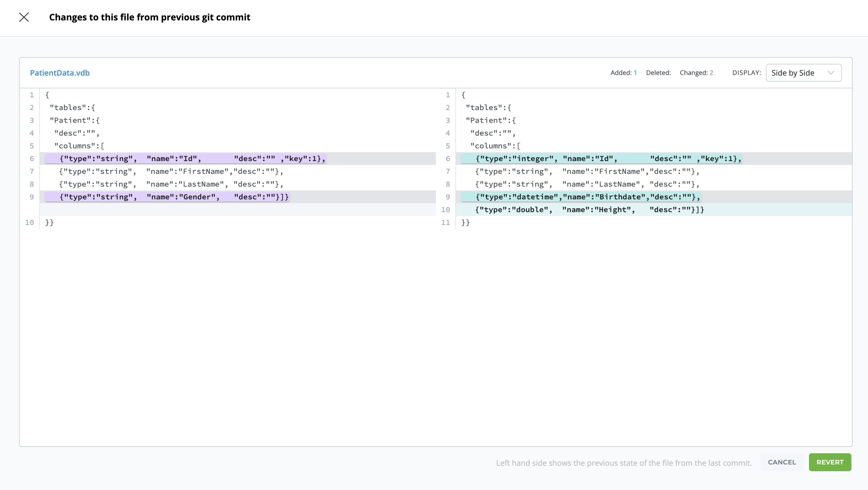
Task: Click the "columns" line in right pane
Action: 495,146
